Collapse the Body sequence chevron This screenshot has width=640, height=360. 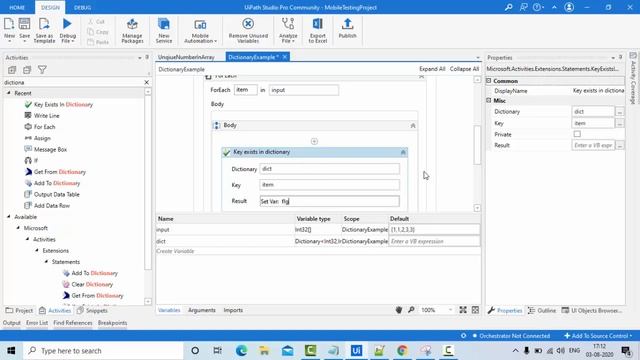pyautogui.click(x=413, y=126)
